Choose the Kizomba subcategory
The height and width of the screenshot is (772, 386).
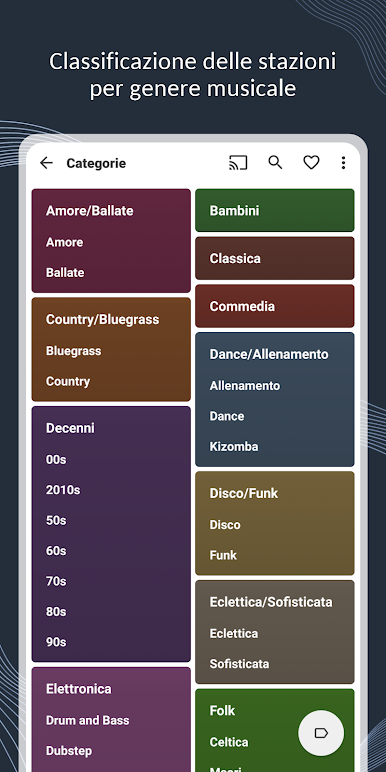pyautogui.click(x=234, y=447)
